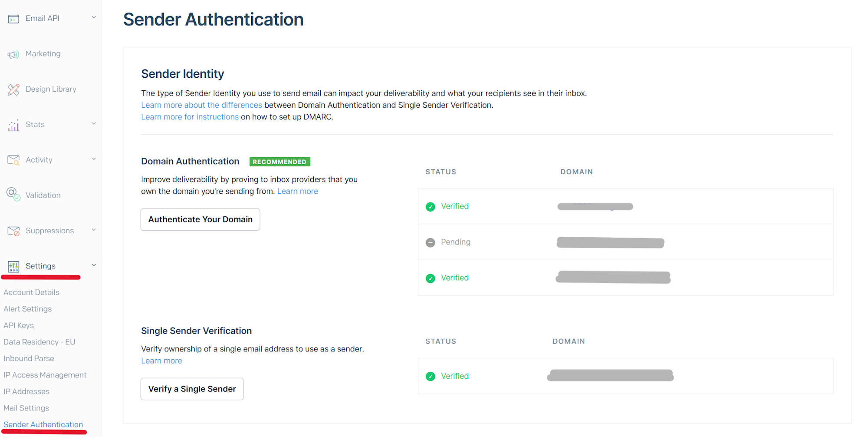Image resolution: width=868 pixels, height=437 pixels.
Task: Collapse the Settings menu chevron
Action: tap(94, 265)
